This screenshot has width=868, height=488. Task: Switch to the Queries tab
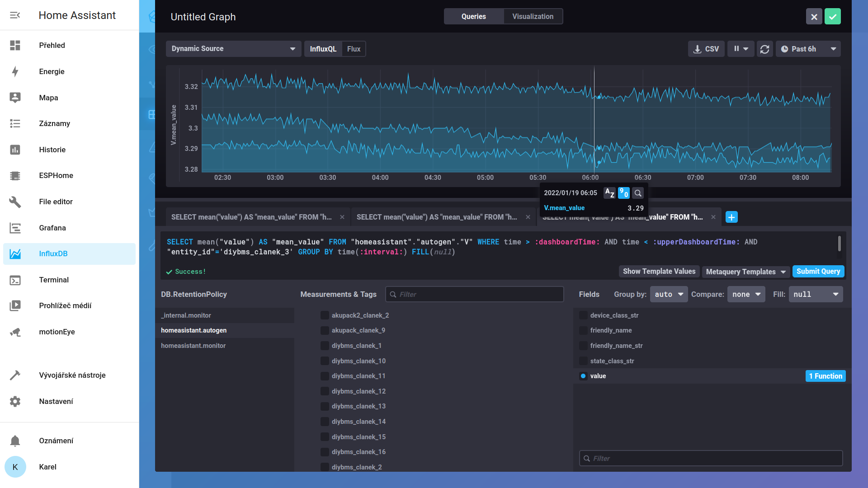[x=473, y=16]
